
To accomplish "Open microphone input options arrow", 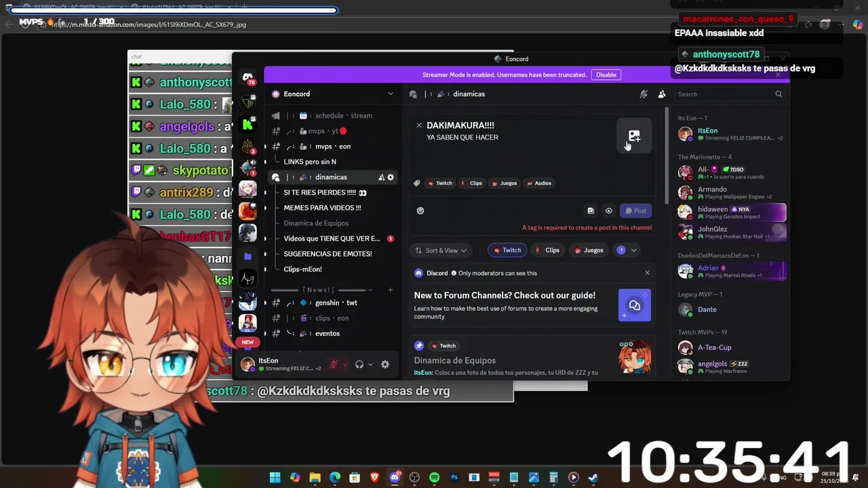I will 344,365.
